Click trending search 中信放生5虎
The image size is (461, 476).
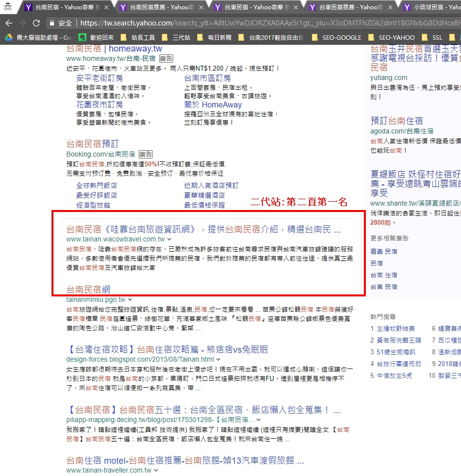tap(394, 376)
